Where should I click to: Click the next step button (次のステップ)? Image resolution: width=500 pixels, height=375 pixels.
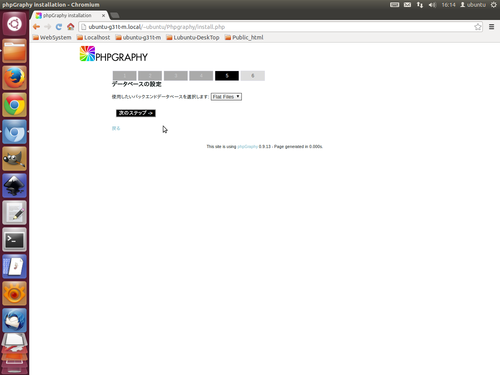pyautogui.click(x=136, y=113)
